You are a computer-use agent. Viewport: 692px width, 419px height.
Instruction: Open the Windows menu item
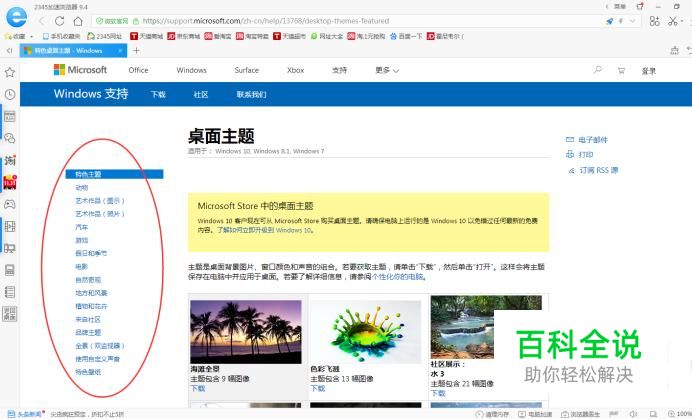[x=191, y=70]
